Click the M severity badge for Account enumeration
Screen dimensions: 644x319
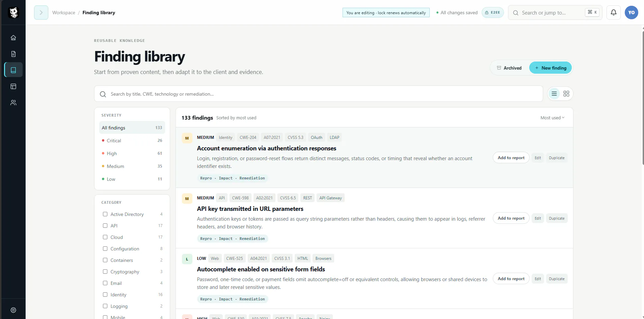click(x=187, y=138)
